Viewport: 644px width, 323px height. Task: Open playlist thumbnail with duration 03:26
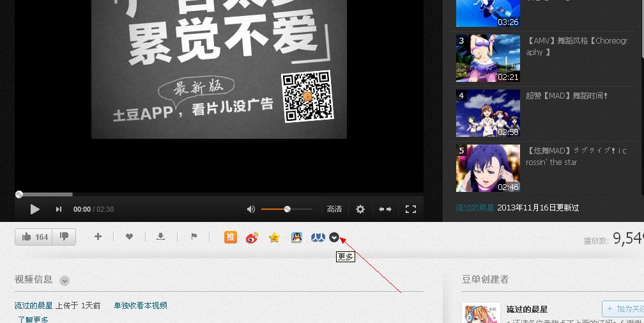pos(488,13)
